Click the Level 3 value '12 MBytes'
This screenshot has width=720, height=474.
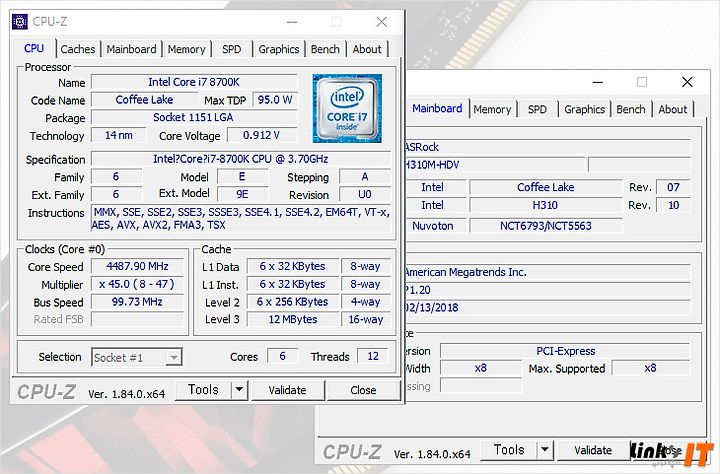tap(292, 319)
